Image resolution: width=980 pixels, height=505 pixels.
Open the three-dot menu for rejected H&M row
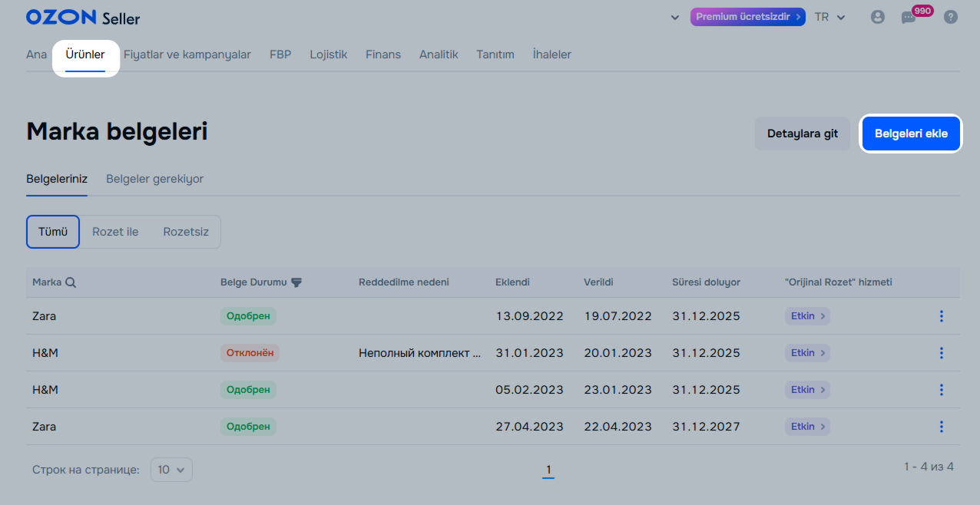click(x=942, y=353)
